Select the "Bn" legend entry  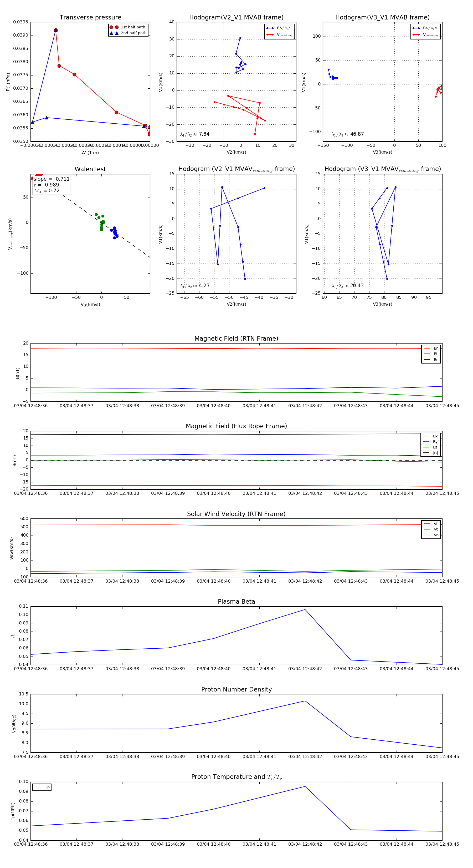click(x=431, y=360)
